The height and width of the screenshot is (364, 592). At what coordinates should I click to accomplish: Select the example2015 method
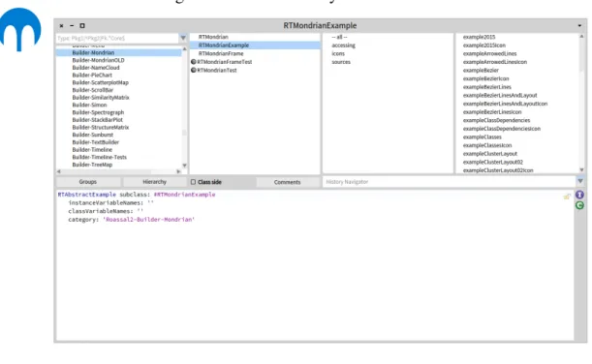point(479,37)
